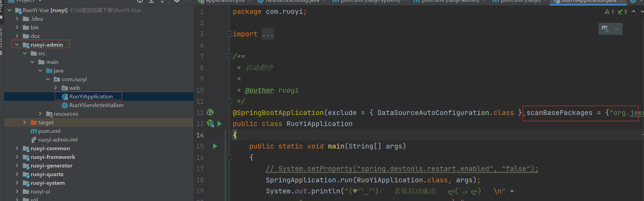Click the System.out.println statement line 19
This screenshot has height=201, width=644.
coord(390,191)
